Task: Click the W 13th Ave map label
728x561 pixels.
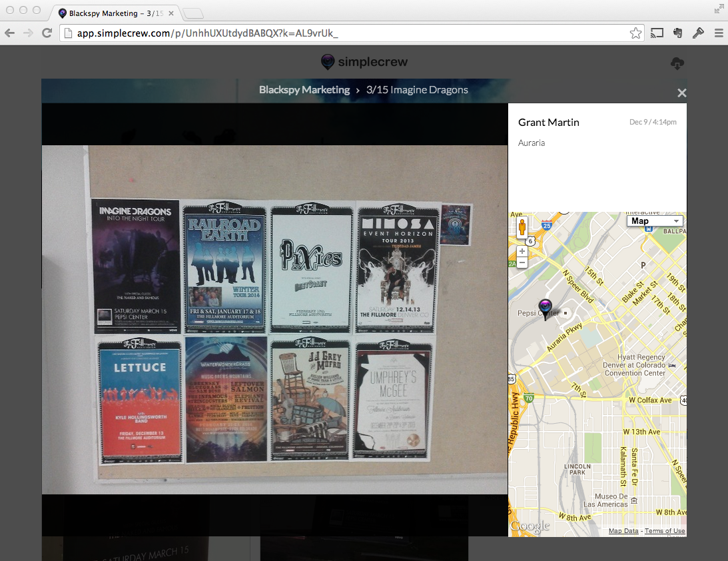Action: (641, 432)
